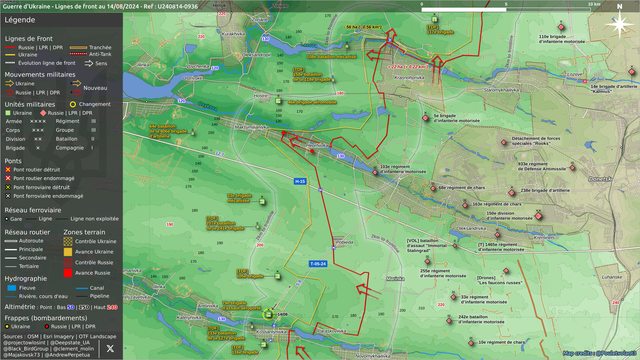
Task: Click the distance scale bar
Action: tap(506, 9)
